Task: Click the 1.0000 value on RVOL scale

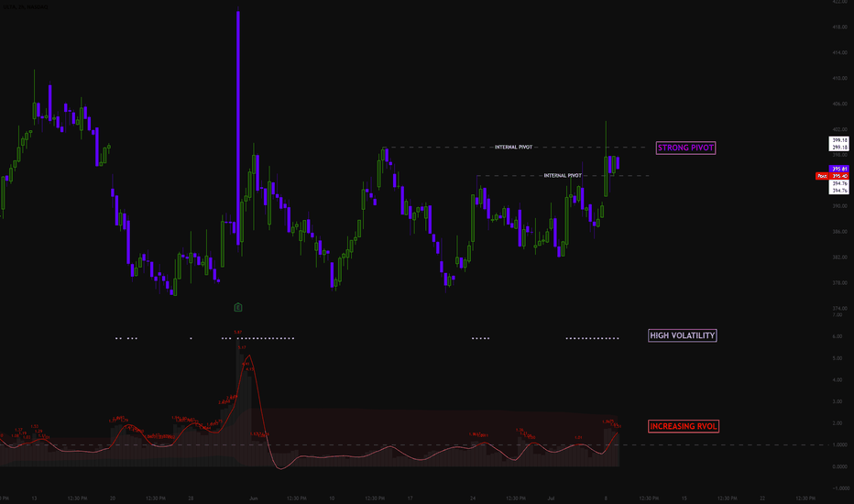Action: [x=840, y=445]
